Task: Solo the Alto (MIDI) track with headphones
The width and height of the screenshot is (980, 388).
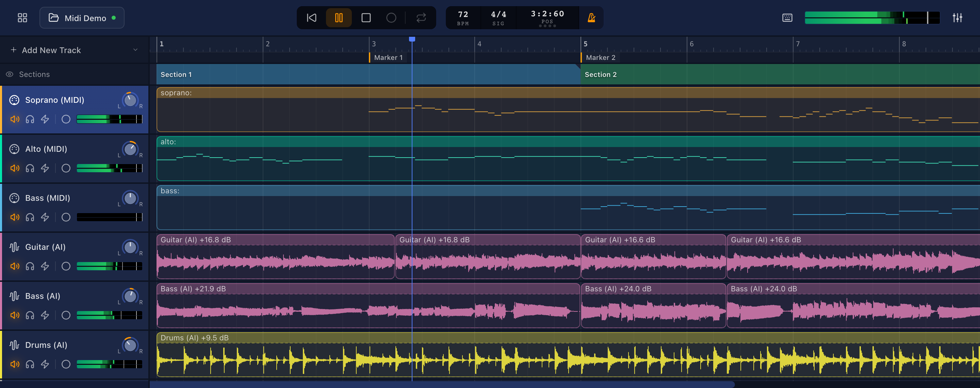Action: point(30,168)
